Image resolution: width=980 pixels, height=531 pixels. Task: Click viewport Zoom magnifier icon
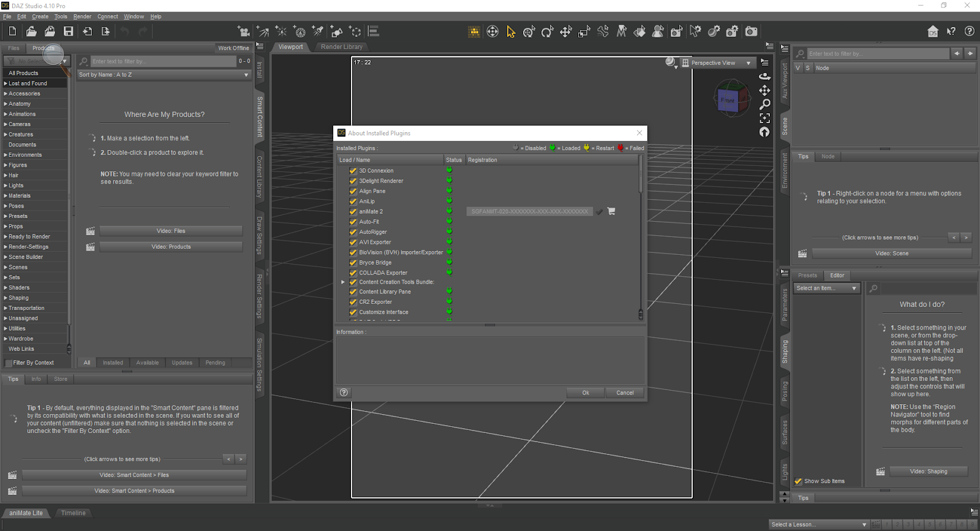pos(764,104)
